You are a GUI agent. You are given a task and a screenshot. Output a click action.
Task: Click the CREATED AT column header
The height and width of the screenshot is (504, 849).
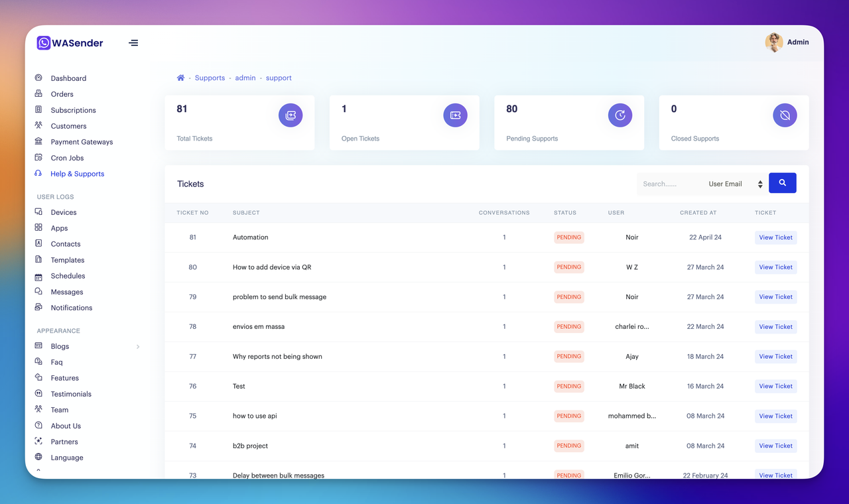click(698, 213)
